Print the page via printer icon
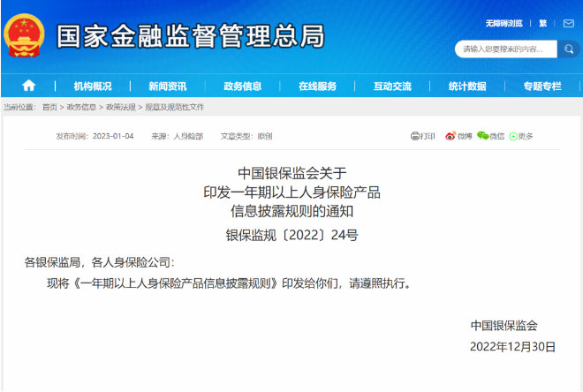This screenshot has height=392, width=583. 415,136
